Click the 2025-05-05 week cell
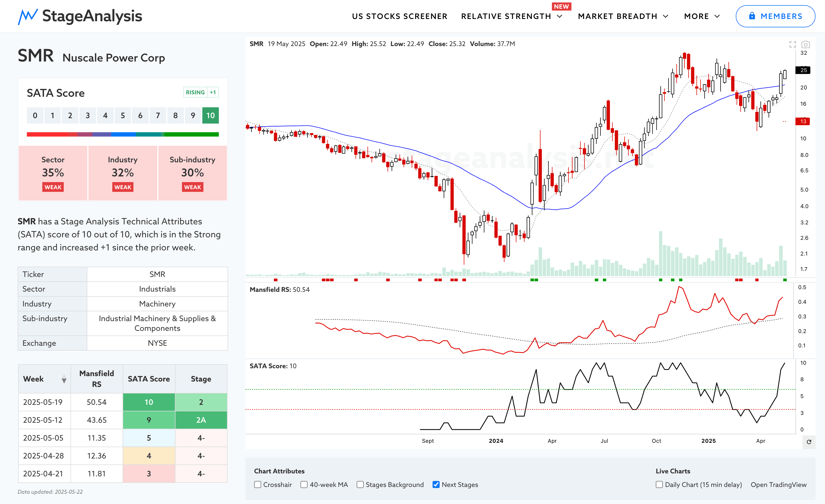Image resolution: width=825 pixels, height=504 pixels. coord(44,438)
